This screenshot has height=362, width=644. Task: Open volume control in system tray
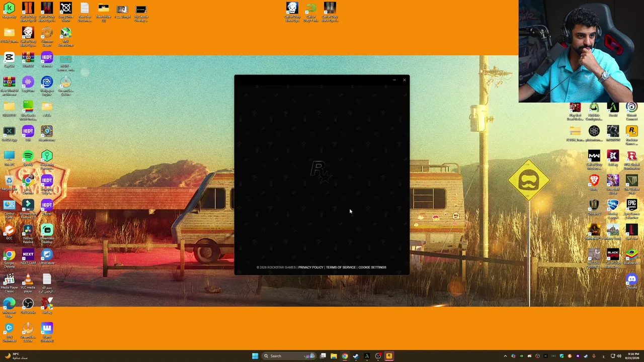619,356
